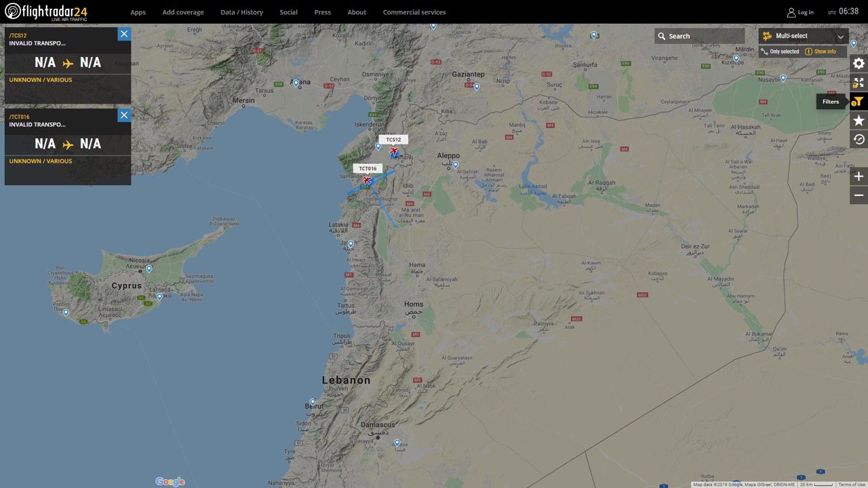Expand the Multi-select dropdown

[x=804, y=36]
